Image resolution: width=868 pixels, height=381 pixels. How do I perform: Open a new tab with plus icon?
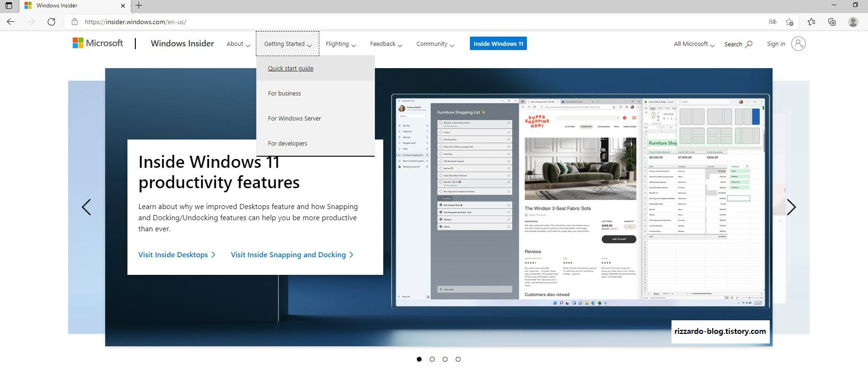[x=139, y=6]
